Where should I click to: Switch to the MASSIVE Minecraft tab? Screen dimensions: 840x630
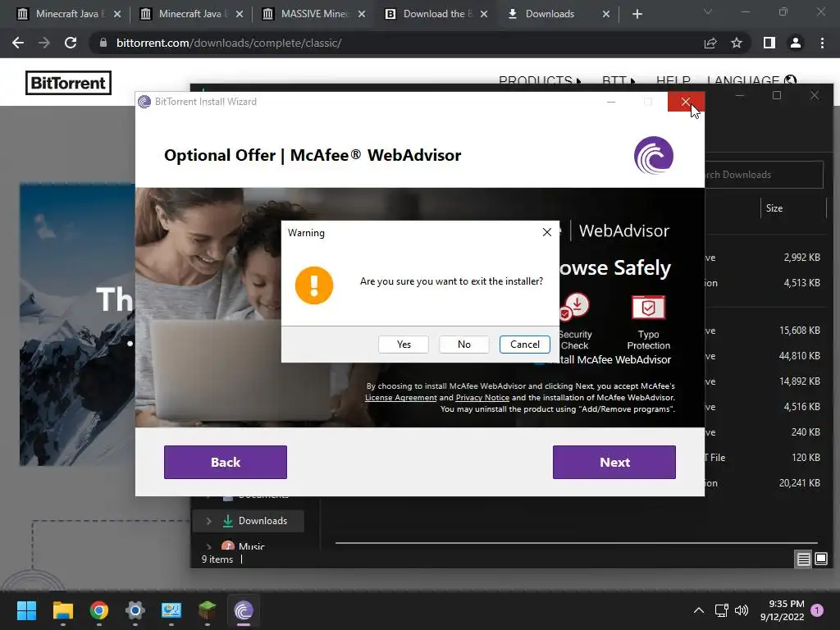313,14
